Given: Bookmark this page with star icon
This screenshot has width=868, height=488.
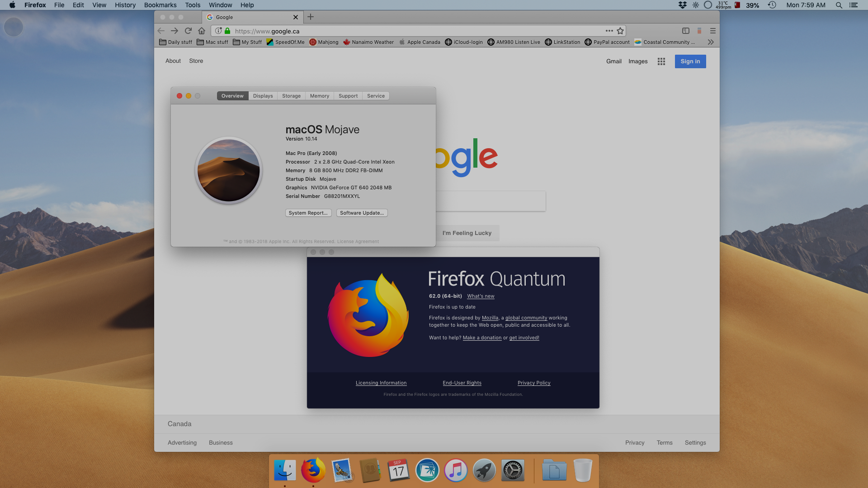Looking at the screenshot, I should 620,31.
